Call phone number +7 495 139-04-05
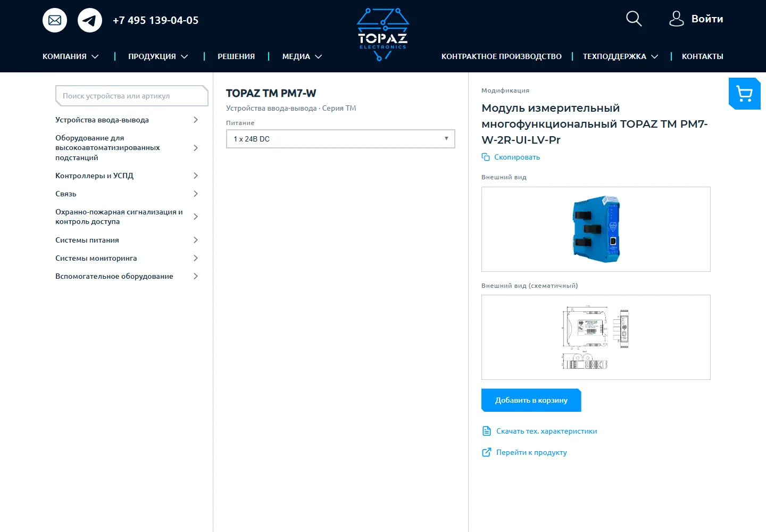The width and height of the screenshot is (766, 532). pos(156,20)
